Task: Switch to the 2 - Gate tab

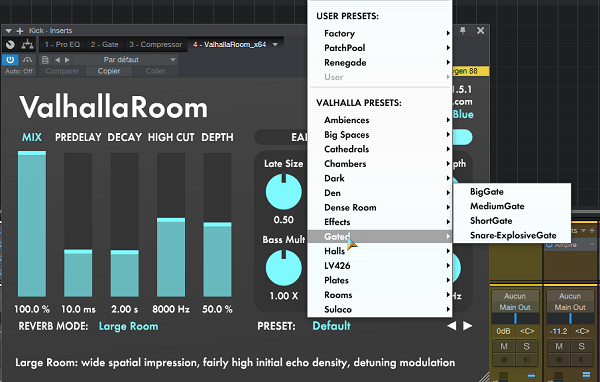Action: click(x=104, y=45)
